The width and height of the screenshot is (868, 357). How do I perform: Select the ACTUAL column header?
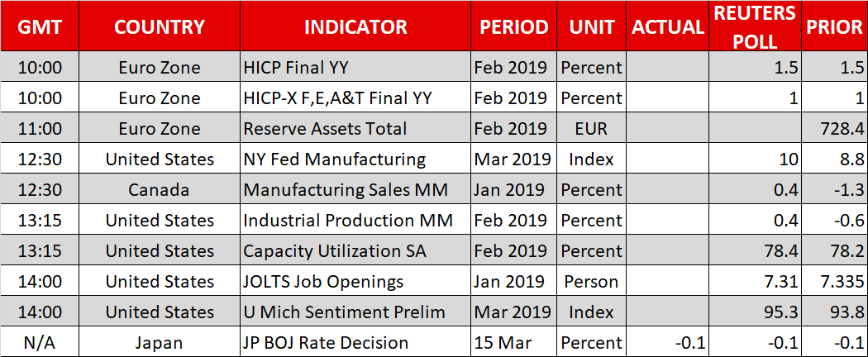coord(667,26)
